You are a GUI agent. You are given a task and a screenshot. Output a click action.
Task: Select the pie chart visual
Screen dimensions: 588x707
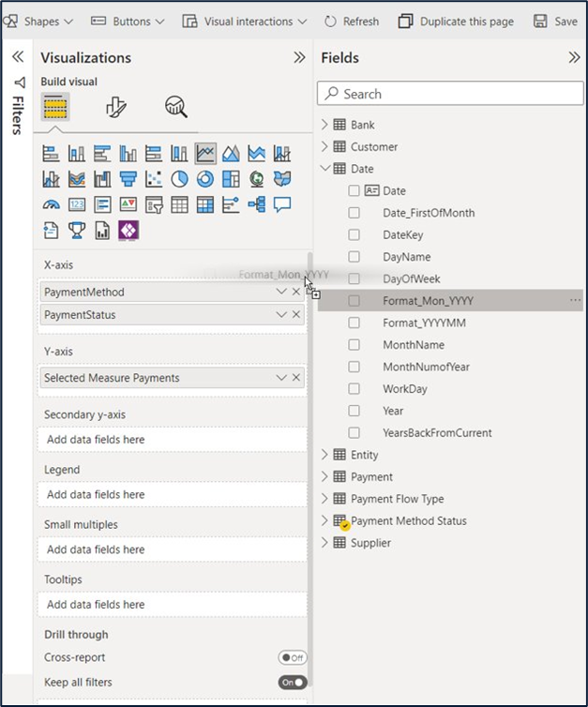(179, 179)
